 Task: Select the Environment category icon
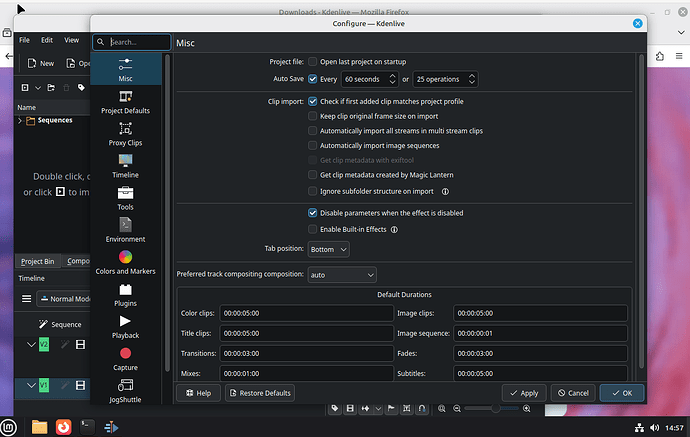(x=125, y=230)
